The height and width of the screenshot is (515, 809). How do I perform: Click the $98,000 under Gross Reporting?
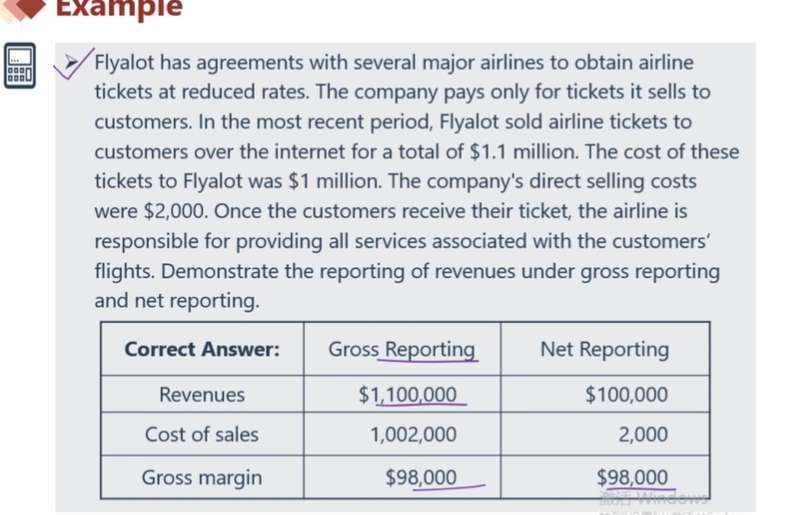pyautogui.click(x=421, y=477)
